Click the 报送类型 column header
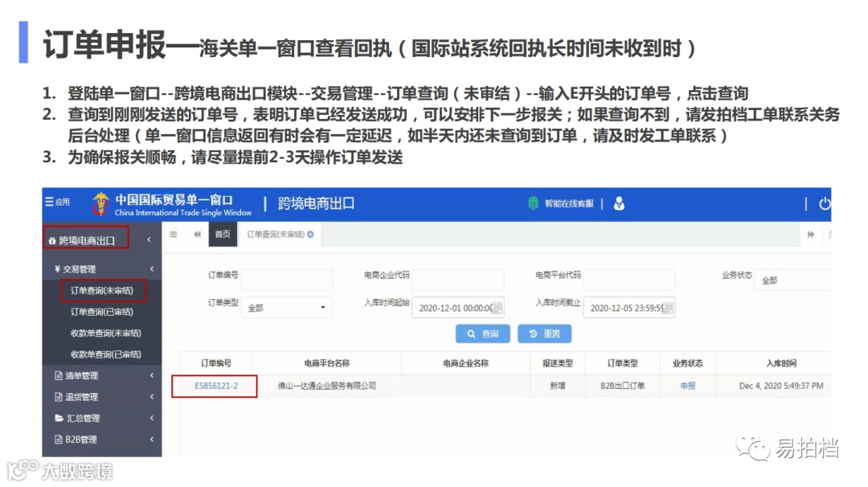Image resolution: width=868 pixels, height=487 pixels. coord(558,363)
